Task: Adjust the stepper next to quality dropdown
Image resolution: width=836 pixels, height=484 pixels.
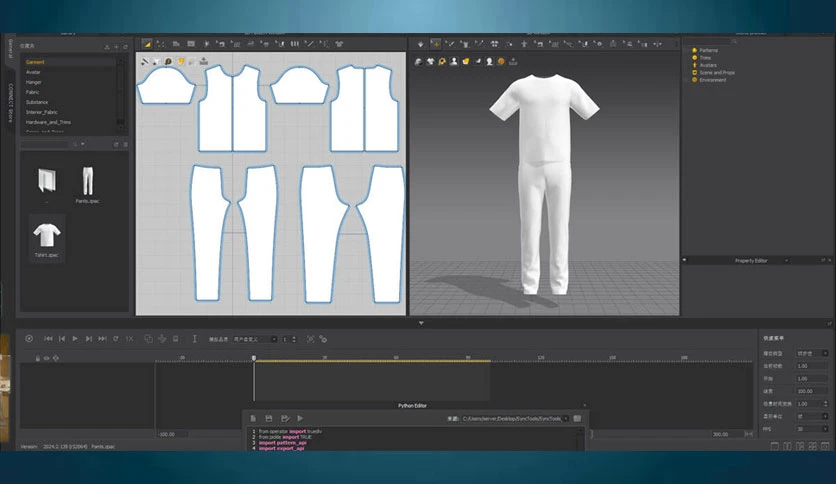Action: (294, 339)
